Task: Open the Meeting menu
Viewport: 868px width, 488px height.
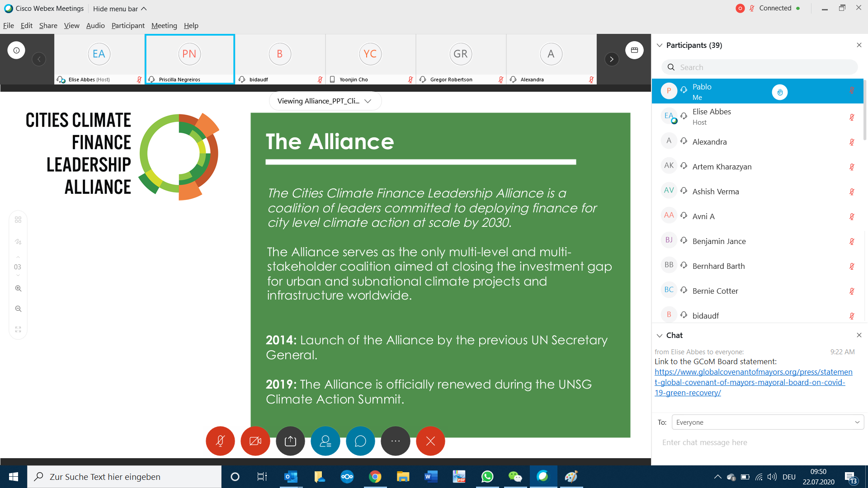Action: point(164,26)
